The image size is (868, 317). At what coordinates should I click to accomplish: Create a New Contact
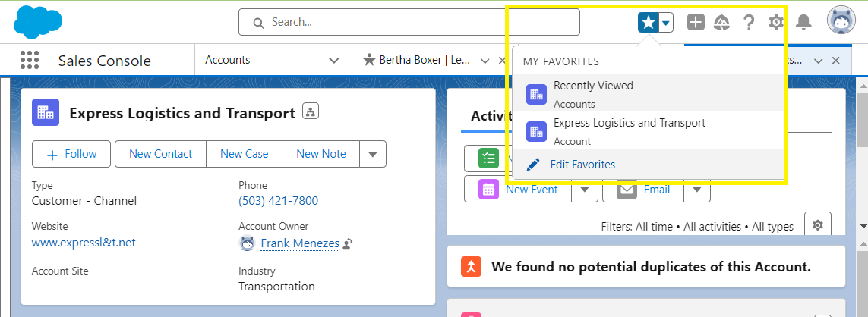[160, 154]
